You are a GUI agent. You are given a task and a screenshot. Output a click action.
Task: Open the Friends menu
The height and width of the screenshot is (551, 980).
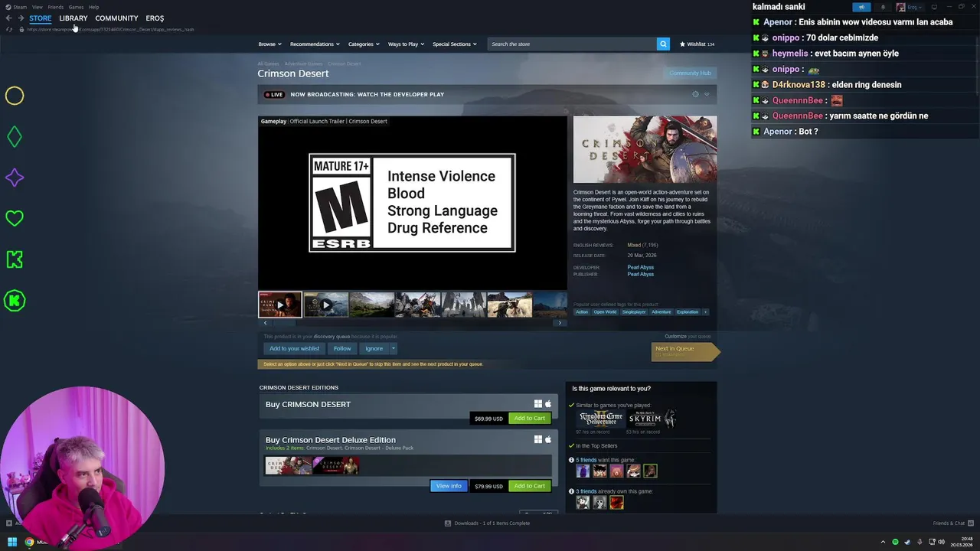pos(56,7)
